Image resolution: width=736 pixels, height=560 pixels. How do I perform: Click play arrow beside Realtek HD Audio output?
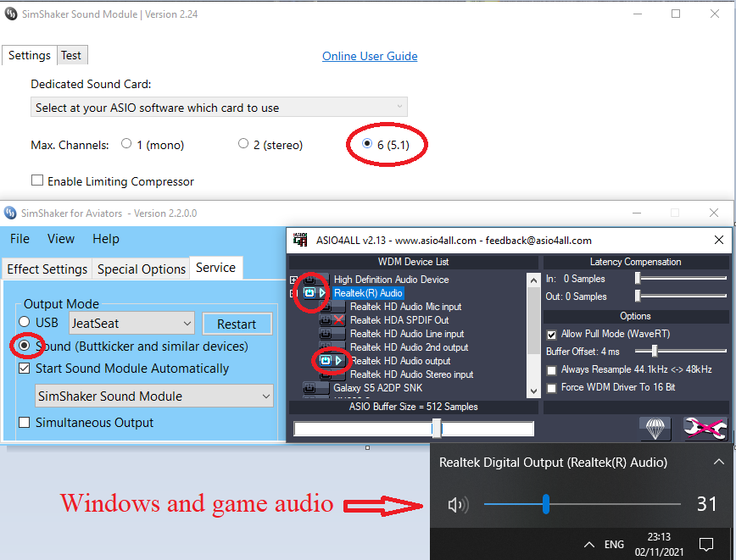338,361
